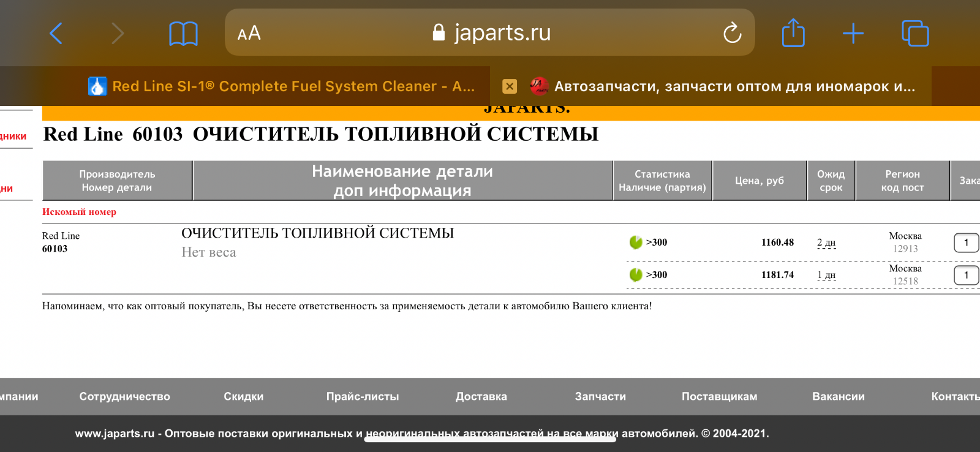Image resolution: width=980 pixels, height=452 pixels.
Task: Click the supplier code 12913
Action: [905, 249]
